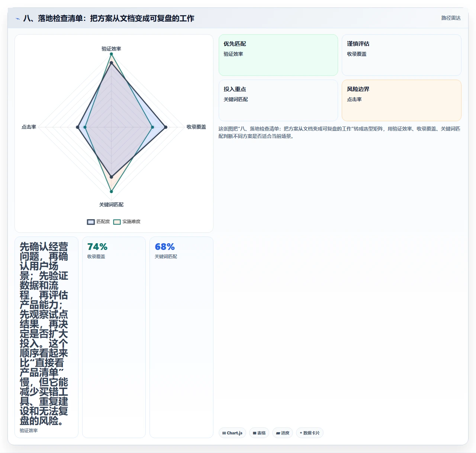Toggle the 匹配度 legend item
Viewport: 476px width, 453px height.
click(x=99, y=222)
